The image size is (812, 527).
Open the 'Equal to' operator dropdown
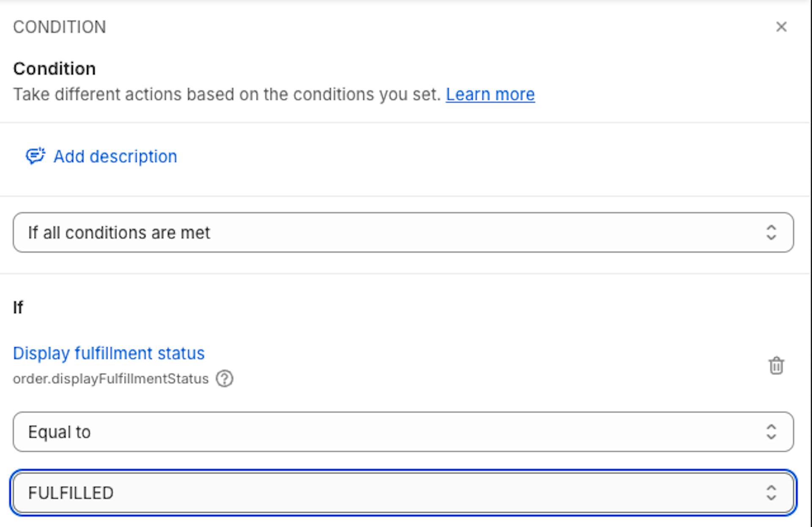click(x=403, y=432)
